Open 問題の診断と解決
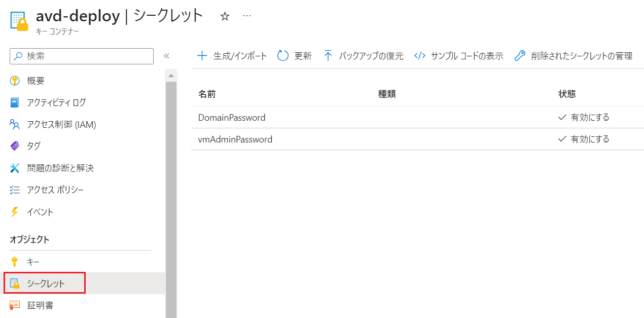644x318 pixels. [x=60, y=168]
